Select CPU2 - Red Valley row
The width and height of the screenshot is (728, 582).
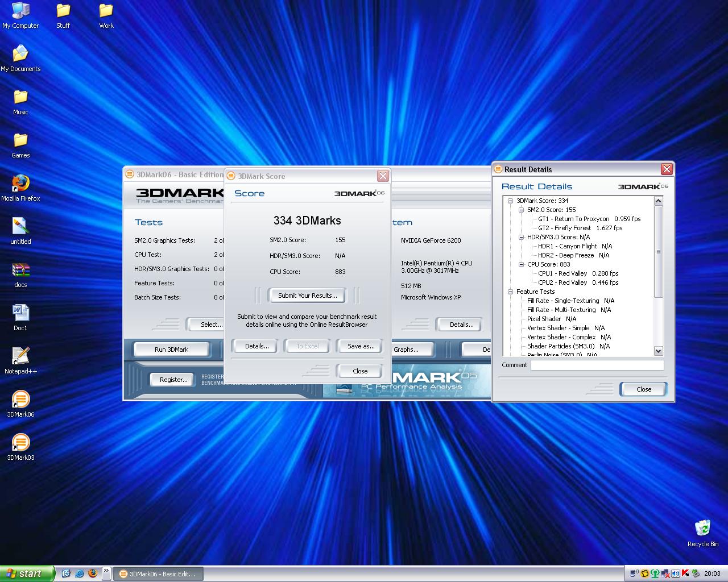[578, 282]
